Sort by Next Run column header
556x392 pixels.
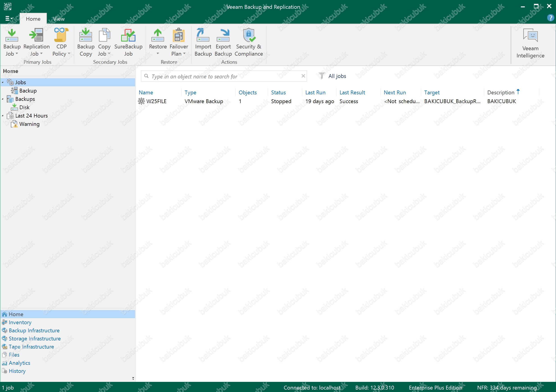click(395, 93)
